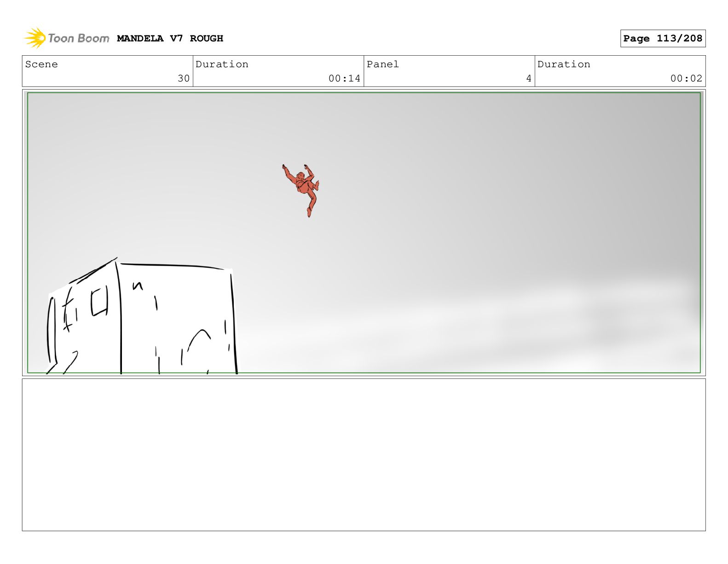Viewport: 728px width, 564px height.
Task: Click the scene duration value 00:14
Action: pyautogui.click(x=344, y=79)
